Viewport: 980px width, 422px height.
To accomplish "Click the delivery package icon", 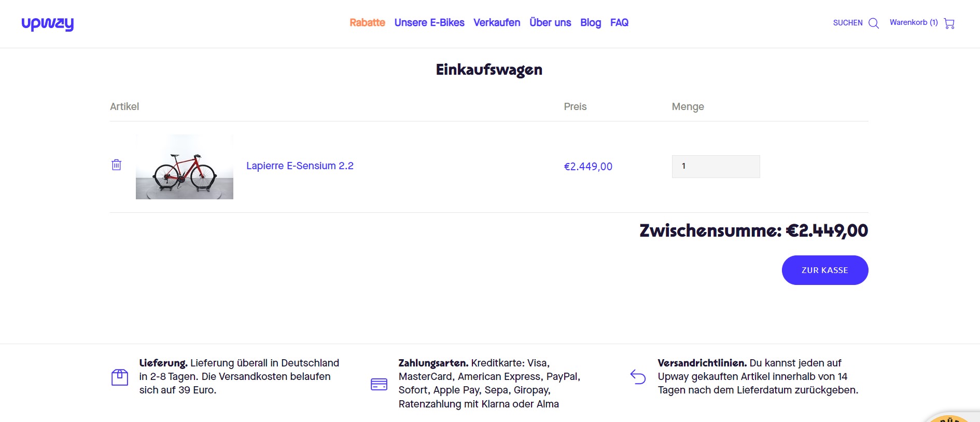I will click(120, 377).
